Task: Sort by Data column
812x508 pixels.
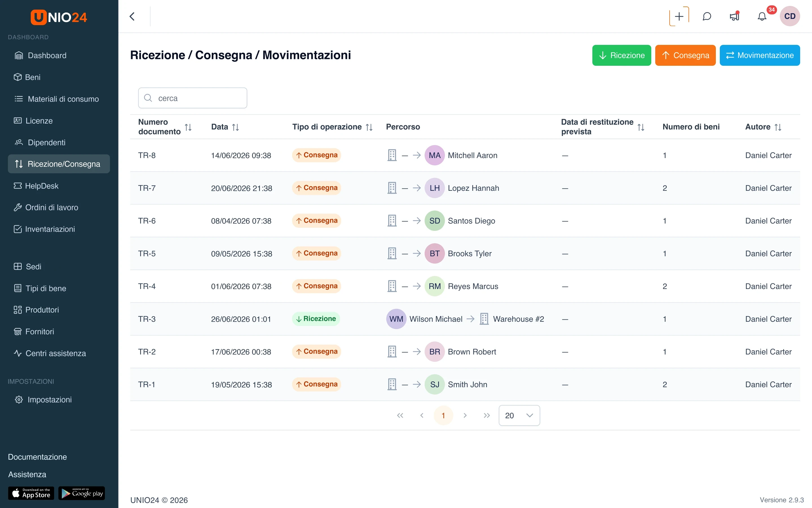Action: (235, 127)
